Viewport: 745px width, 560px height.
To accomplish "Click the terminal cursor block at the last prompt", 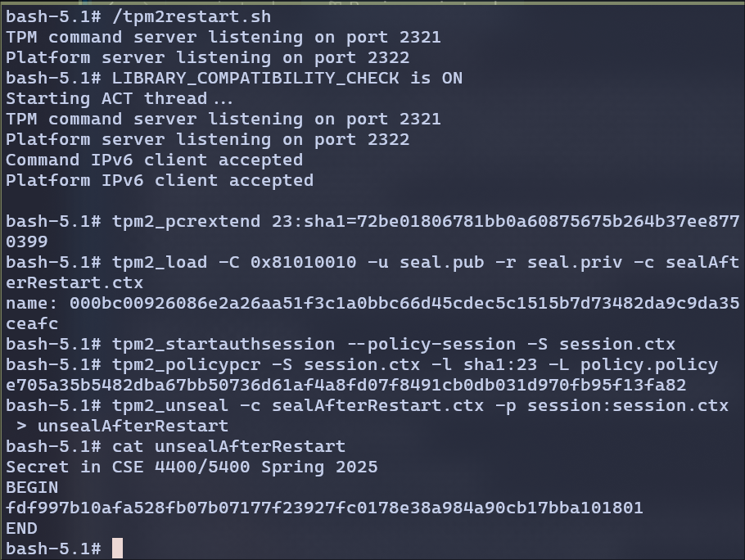I will point(117,548).
